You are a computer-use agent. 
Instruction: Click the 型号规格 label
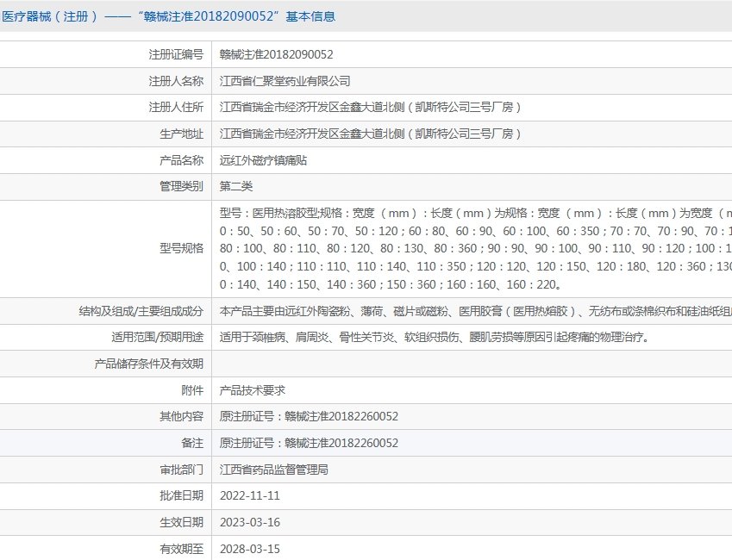pyautogui.click(x=182, y=248)
